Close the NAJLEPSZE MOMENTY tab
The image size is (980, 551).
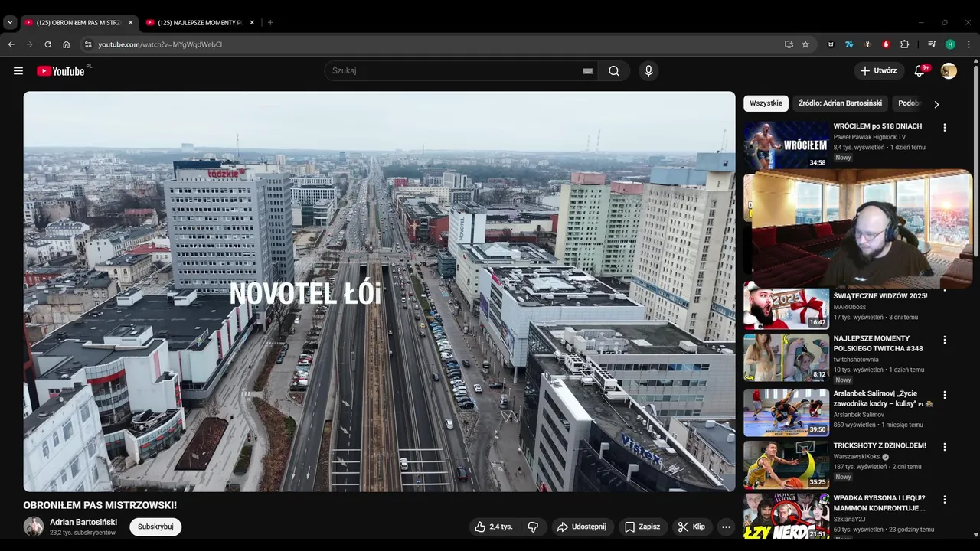pyautogui.click(x=252, y=23)
